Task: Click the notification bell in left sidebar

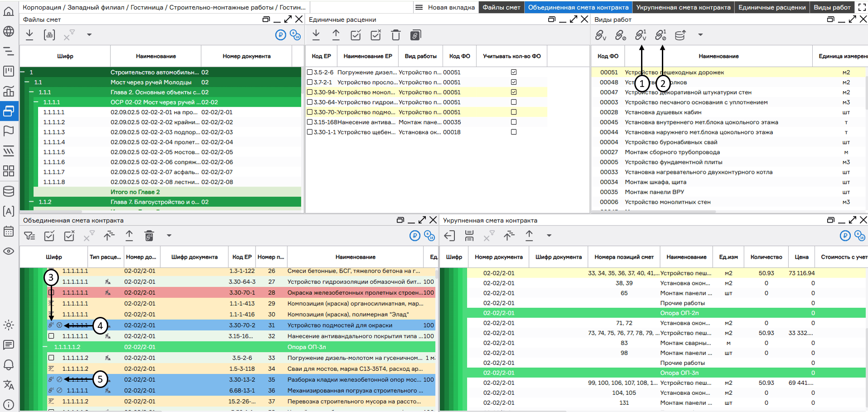Action: (x=9, y=365)
